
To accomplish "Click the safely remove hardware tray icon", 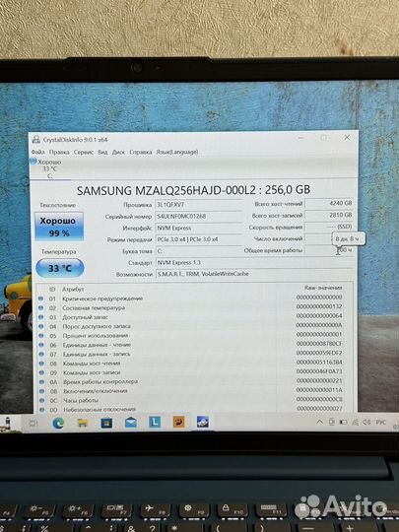I will [332, 422].
